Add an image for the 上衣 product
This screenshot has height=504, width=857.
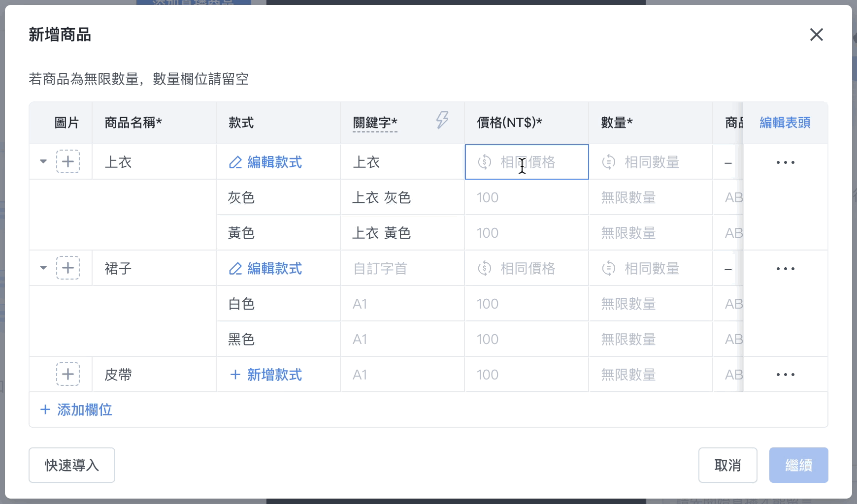point(68,161)
